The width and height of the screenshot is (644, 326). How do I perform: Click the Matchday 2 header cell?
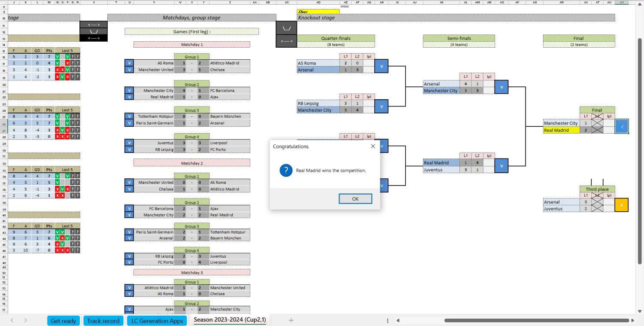191,163
